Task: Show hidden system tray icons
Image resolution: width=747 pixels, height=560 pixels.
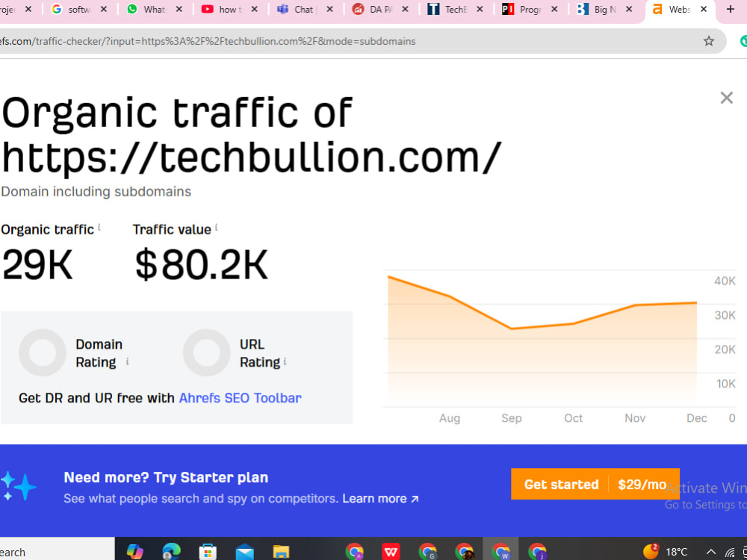Action: tap(711, 552)
